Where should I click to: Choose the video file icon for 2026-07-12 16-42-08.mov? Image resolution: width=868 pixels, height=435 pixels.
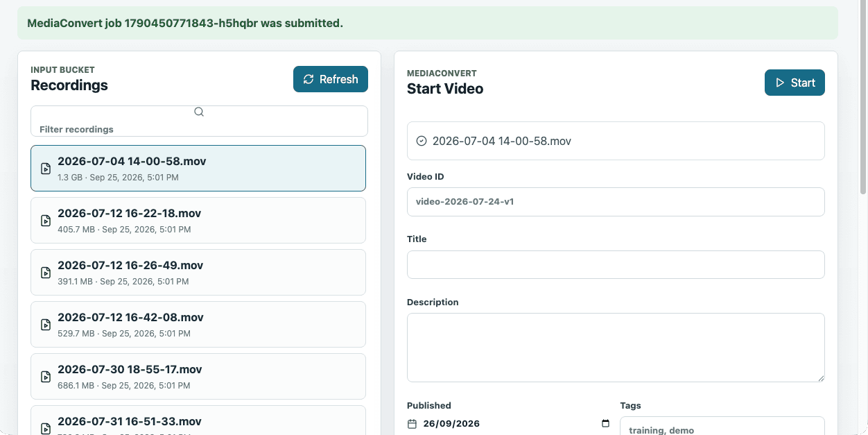pyautogui.click(x=46, y=325)
